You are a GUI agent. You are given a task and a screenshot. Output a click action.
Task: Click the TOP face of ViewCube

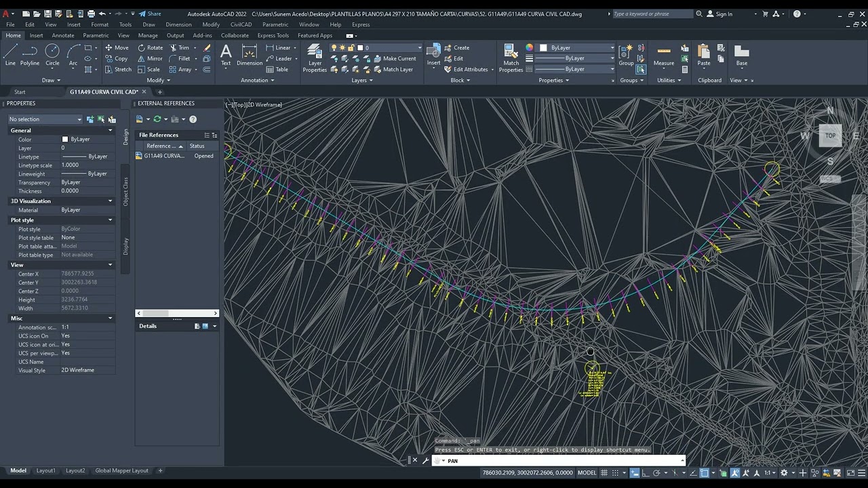coord(830,136)
